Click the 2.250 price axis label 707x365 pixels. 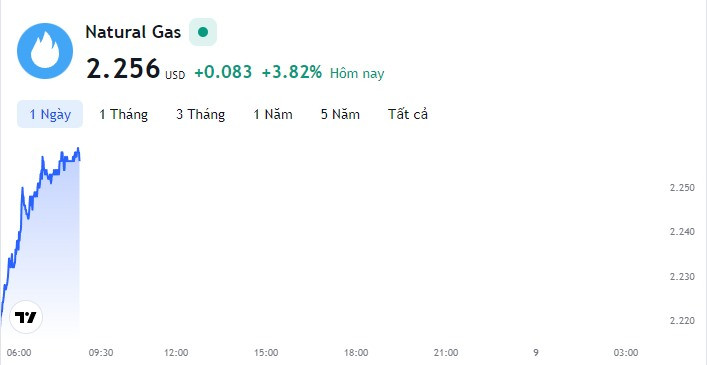682,187
